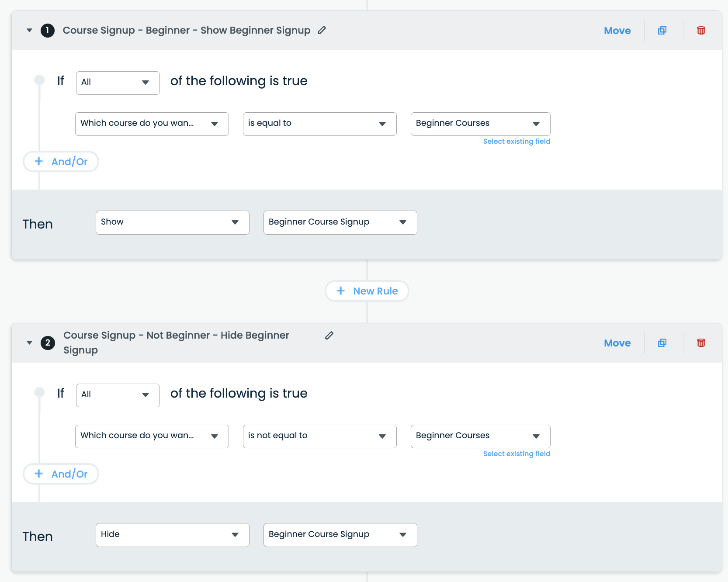Delete rule 1 with trash icon
The height and width of the screenshot is (582, 728).
pos(701,31)
